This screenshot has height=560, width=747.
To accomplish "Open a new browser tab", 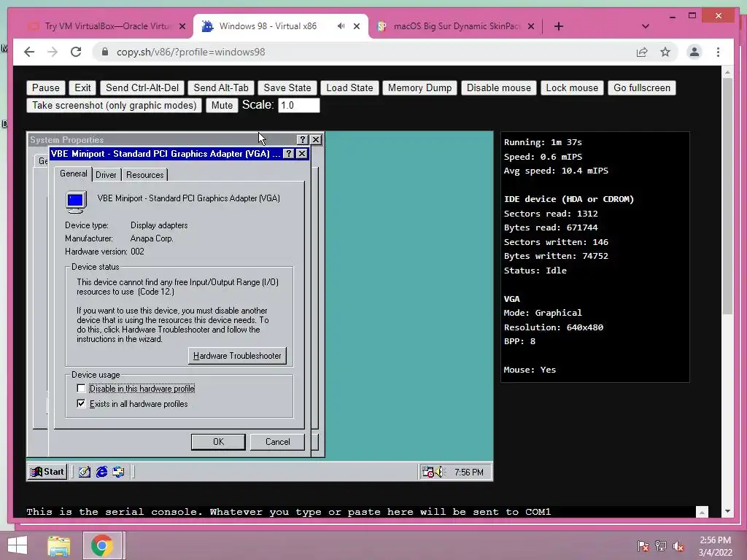I will pos(559,26).
